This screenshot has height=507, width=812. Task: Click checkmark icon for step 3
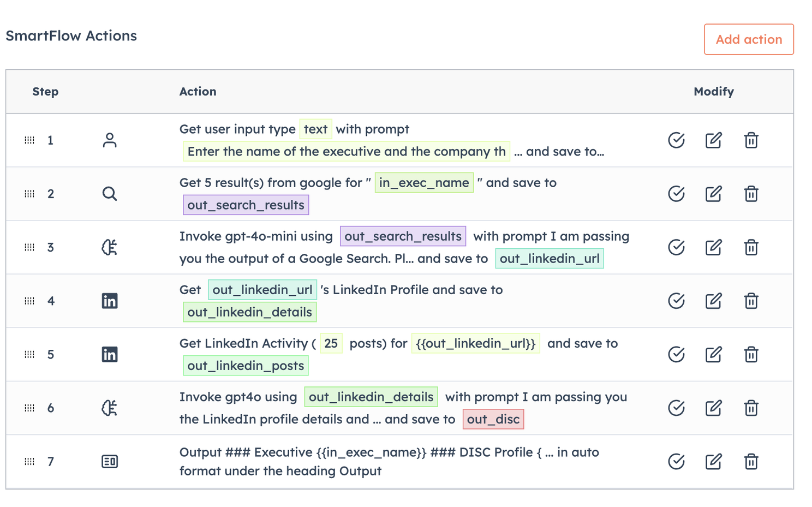click(x=676, y=247)
